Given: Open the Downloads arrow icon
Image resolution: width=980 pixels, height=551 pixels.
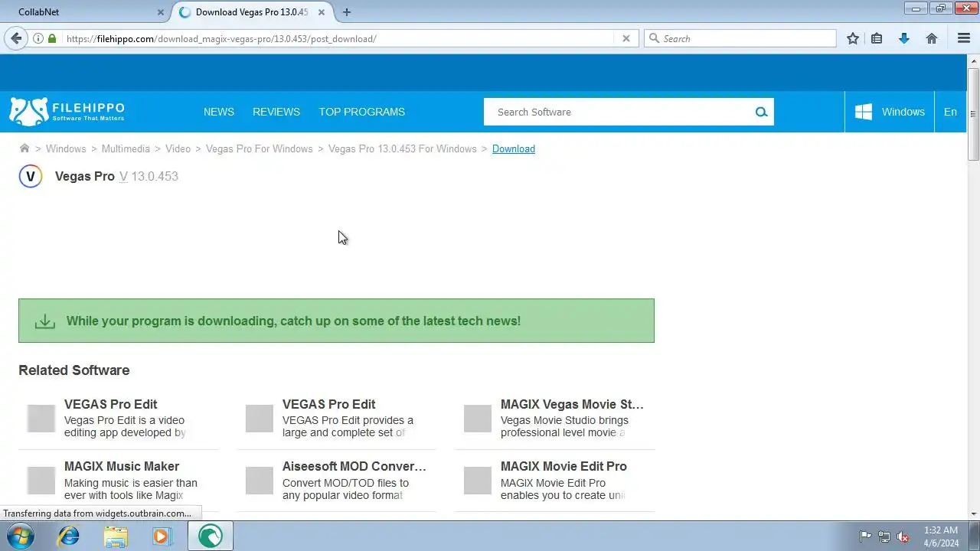Looking at the screenshot, I should click(904, 38).
